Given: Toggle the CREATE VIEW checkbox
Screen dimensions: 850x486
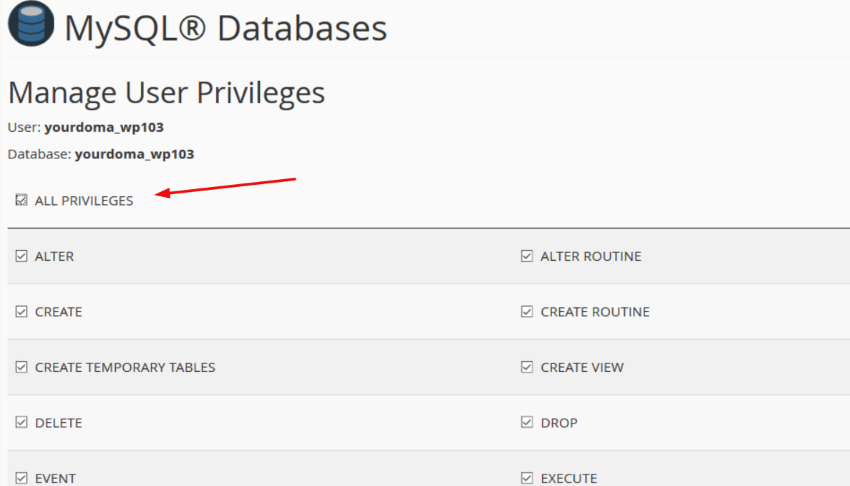Looking at the screenshot, I should coord(527,367).
